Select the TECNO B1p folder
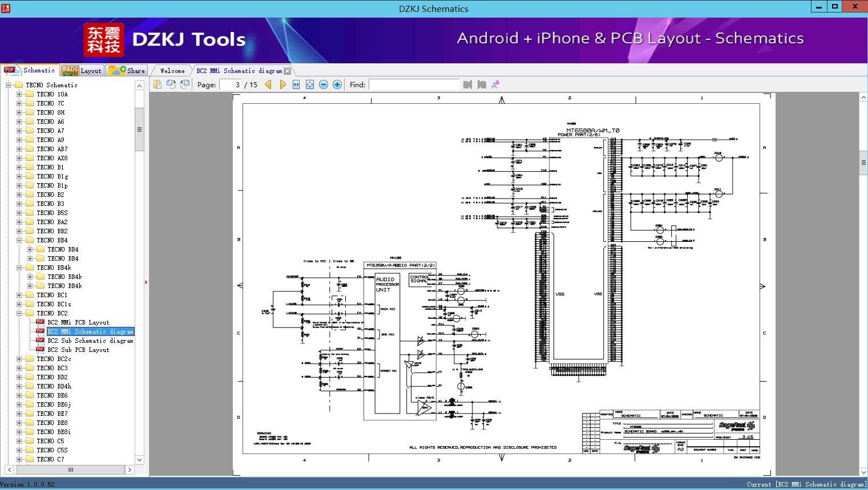The image size is (868, 490). 52,185
